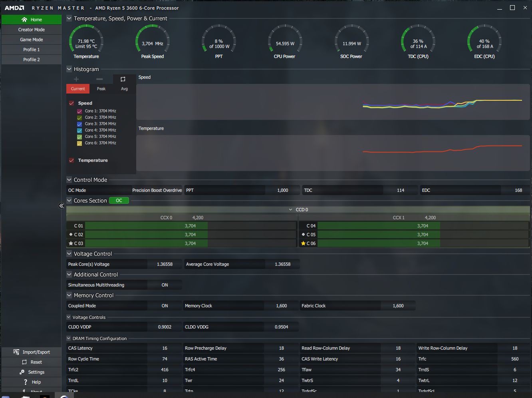Collapse the sidebar with the double-chevron icon
The image size is (532, 398).
(x=62, y=206)
